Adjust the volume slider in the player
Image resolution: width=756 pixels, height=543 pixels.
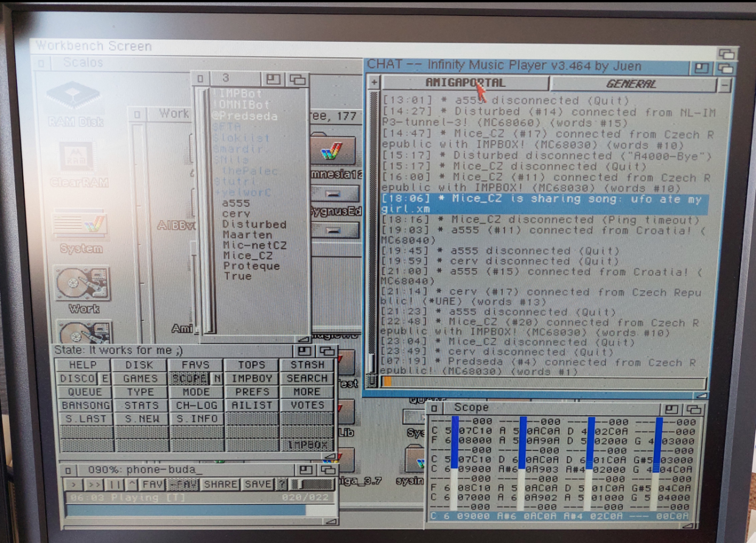pyautogui.click(x=311, y=485)
